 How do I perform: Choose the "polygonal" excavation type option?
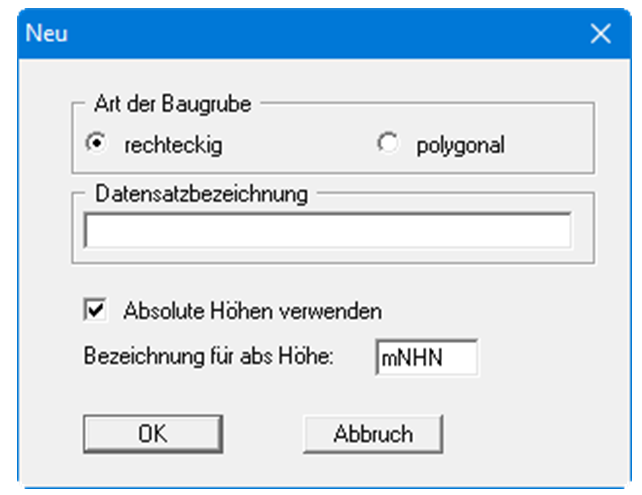(387, 144)
